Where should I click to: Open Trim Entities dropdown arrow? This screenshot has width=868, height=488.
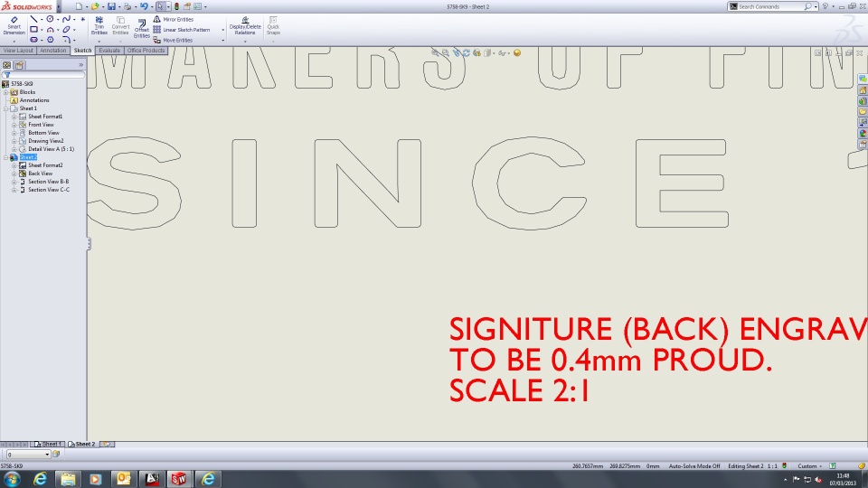pos(99,41)
